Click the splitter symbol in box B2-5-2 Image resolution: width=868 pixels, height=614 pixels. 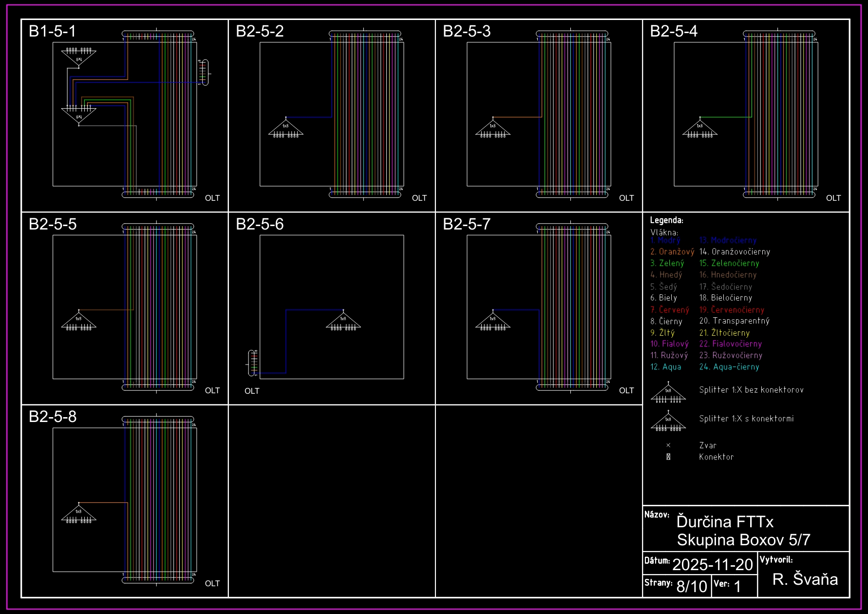click(286, 128)
